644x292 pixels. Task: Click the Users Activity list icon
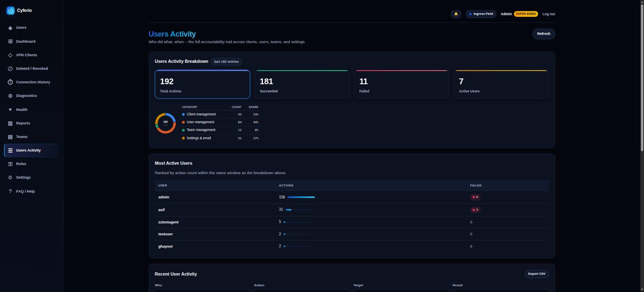point(10,150)
